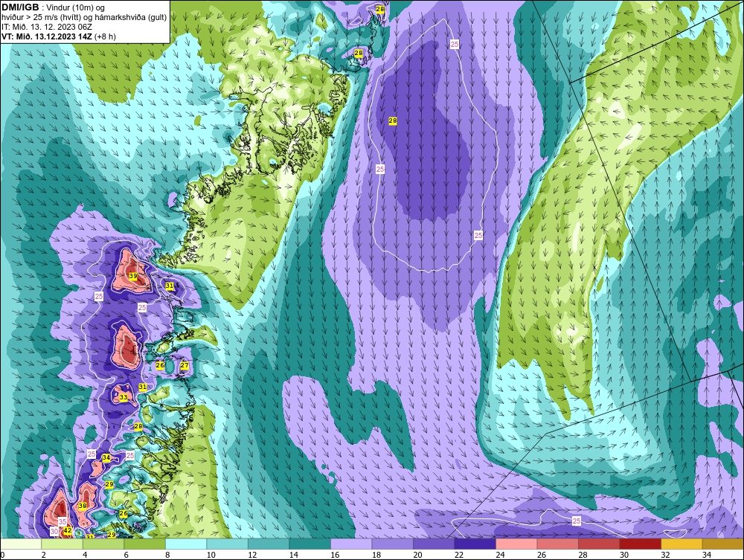Image resolution: width=744 pixels, height=560 pixels.
Task: Click the 28–30 m/s red swatch
Action: 599,544
